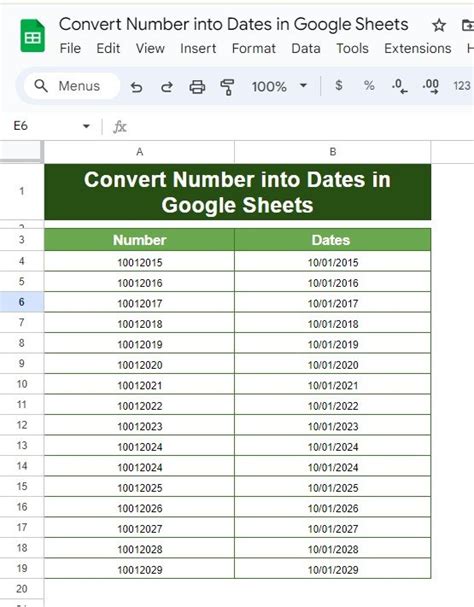
Task: Select cell with 10012015
Action: [x=139, y=261]
